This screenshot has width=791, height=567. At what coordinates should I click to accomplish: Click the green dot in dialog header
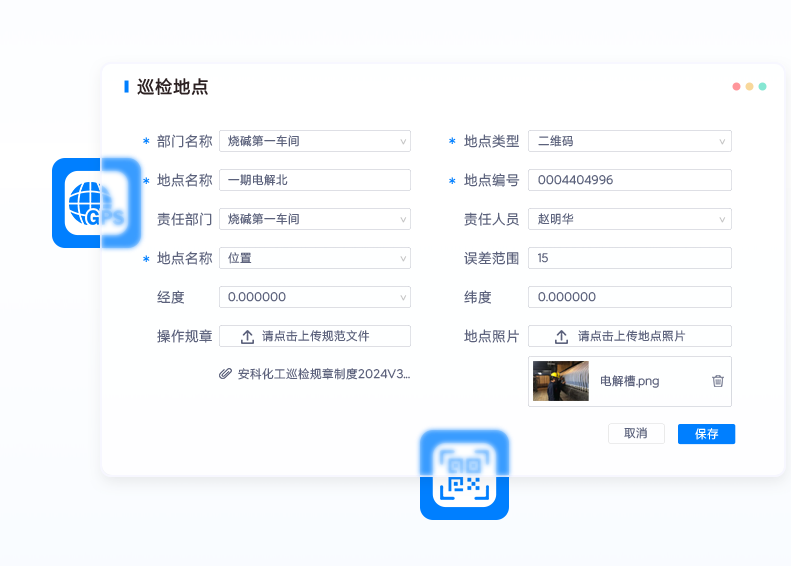tap(762, 87)
